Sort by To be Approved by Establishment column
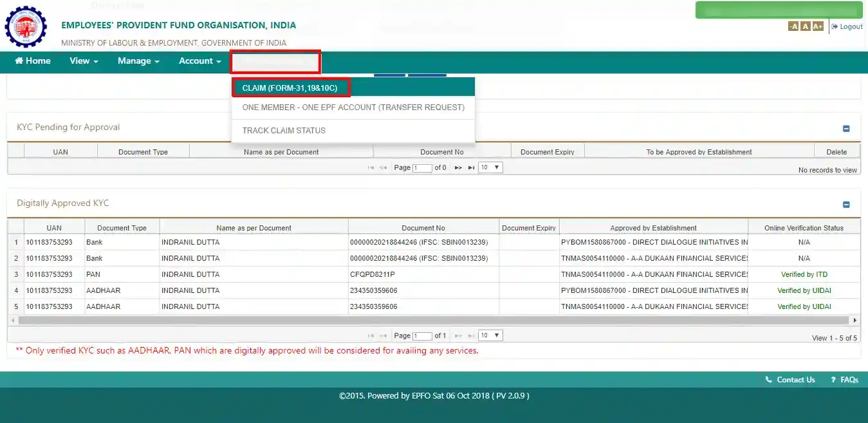 (x=699, y=152)
